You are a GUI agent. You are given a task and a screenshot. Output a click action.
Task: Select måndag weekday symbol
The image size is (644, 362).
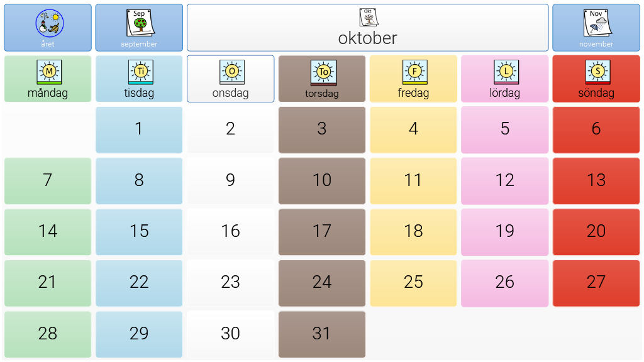[48, 79]
